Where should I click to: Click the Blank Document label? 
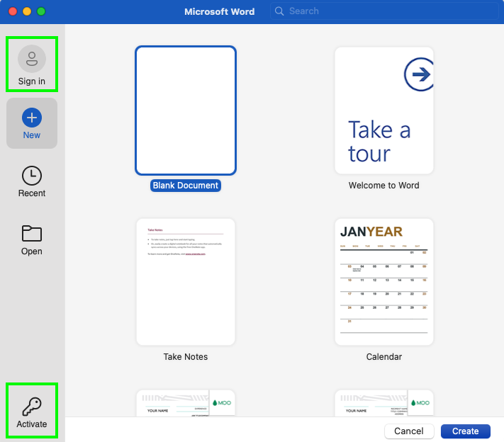coord(186,186)
